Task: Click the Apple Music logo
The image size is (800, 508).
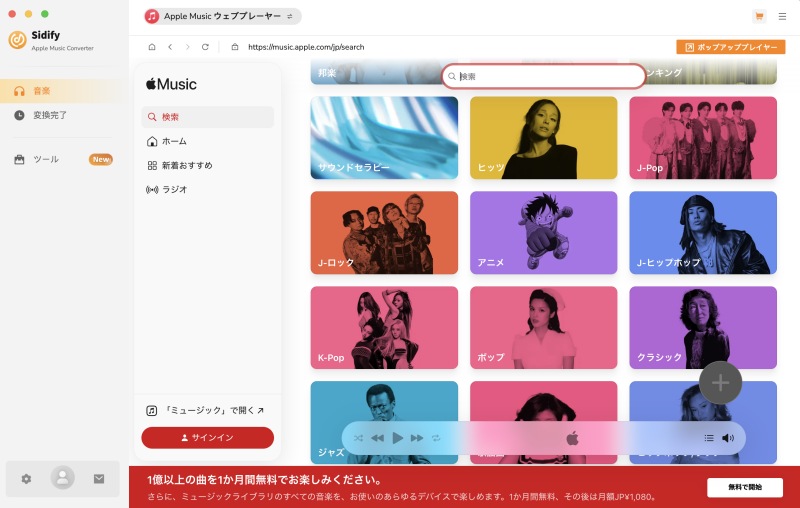Action: 171,84
